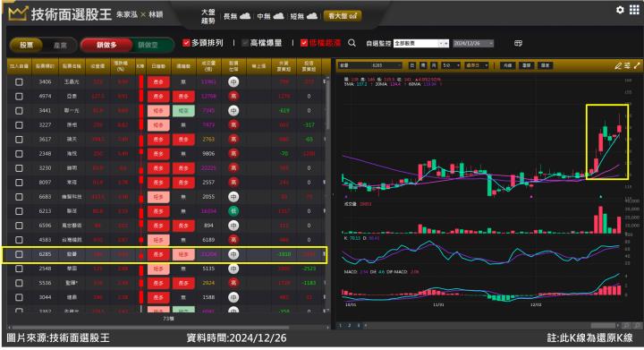Open the table layout icon beside date

click(x=518, y=43)
